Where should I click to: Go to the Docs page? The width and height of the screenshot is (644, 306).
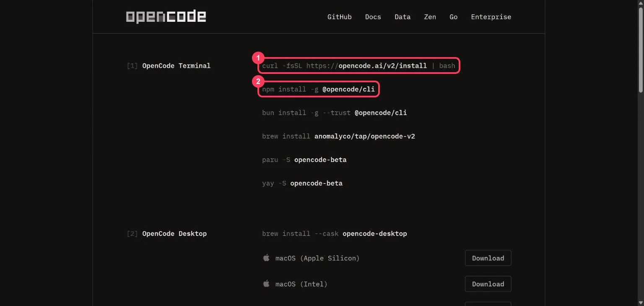click(373, 17)
